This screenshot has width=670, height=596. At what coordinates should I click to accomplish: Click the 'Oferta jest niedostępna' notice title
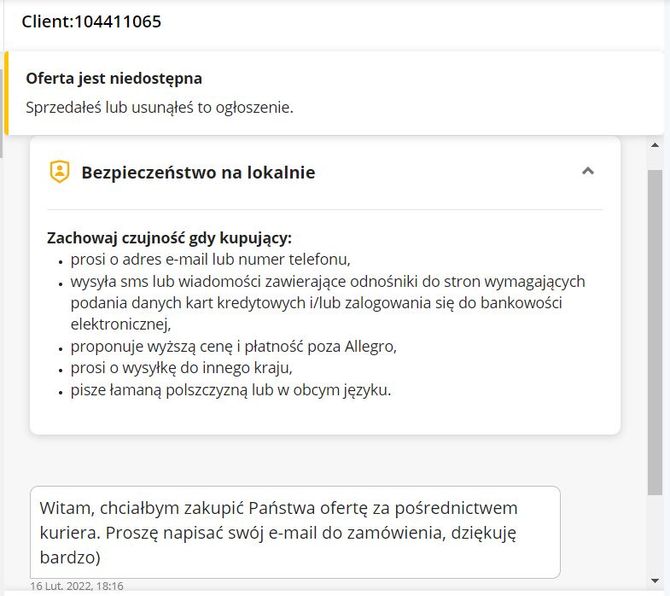click(x=114, y=79)
